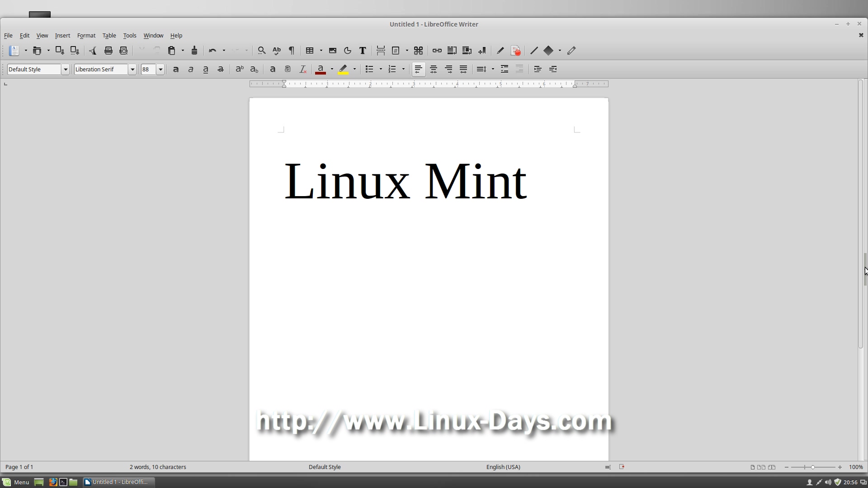The image size is (868, 488).
Task: Click the Undo arrow icon
Action: (212, 51)
